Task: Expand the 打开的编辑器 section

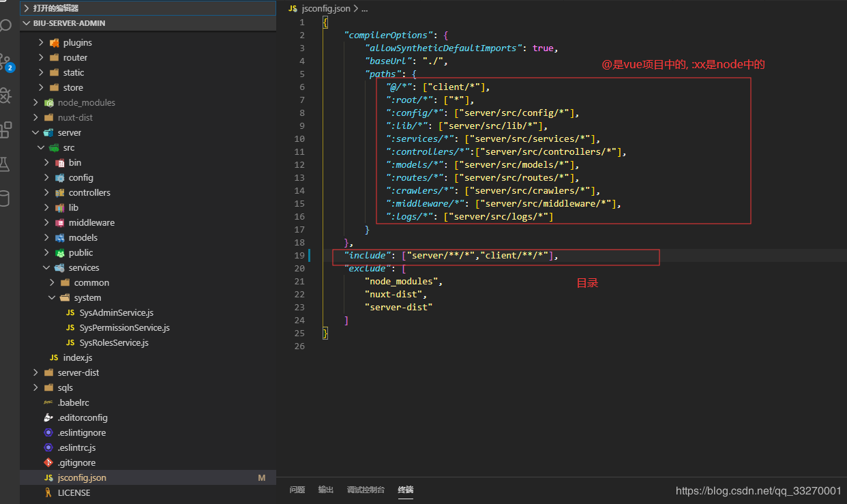Action: tap(27, 8)
